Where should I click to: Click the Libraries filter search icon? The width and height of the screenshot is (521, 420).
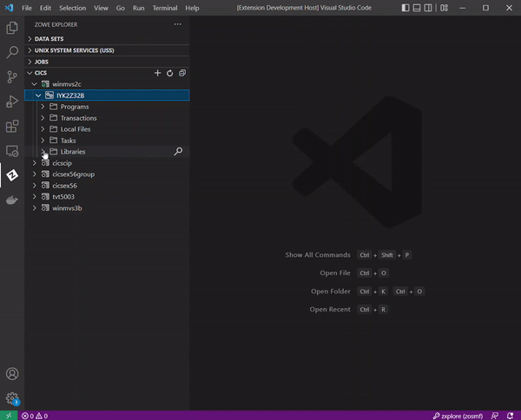pyautogui.click(x=178, y=151)
